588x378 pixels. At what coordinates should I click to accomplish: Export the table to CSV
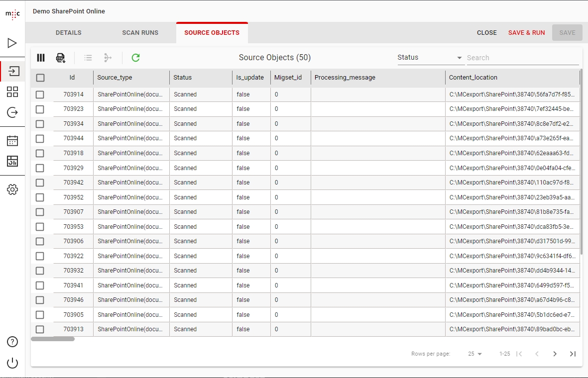point(60,58)
